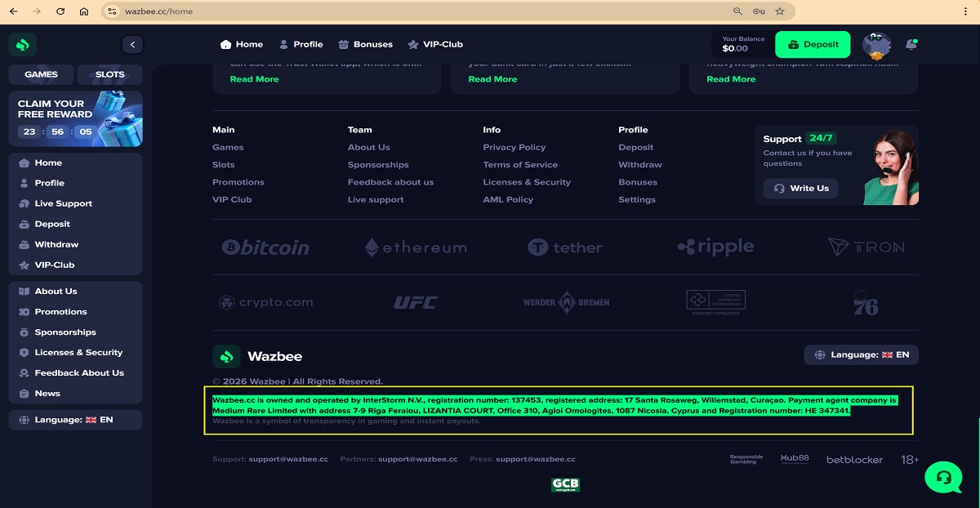Select Bonuses in the top navigation
The height and width of the screenshot is (508, 980).
[366, 44]
